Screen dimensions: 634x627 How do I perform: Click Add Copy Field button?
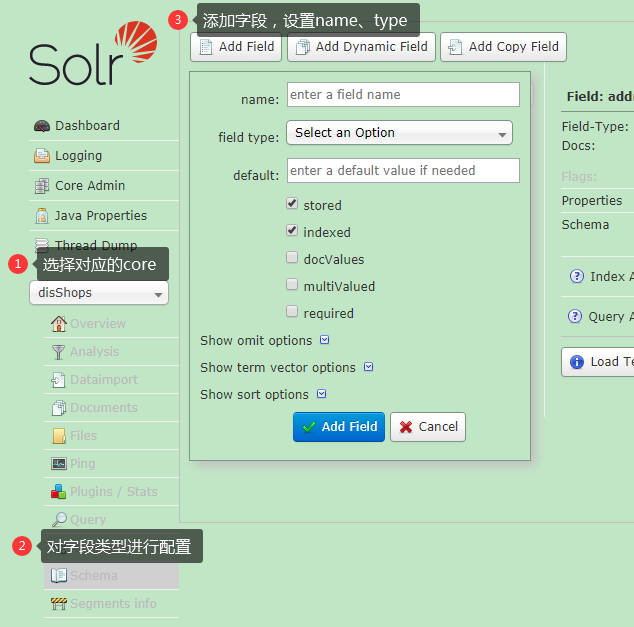coord(503,47)
